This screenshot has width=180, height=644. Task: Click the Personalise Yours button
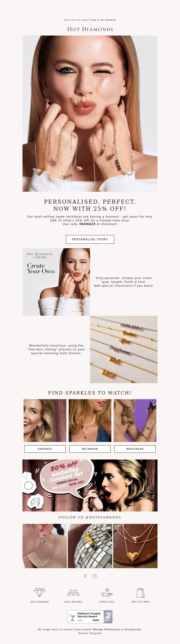90,239
